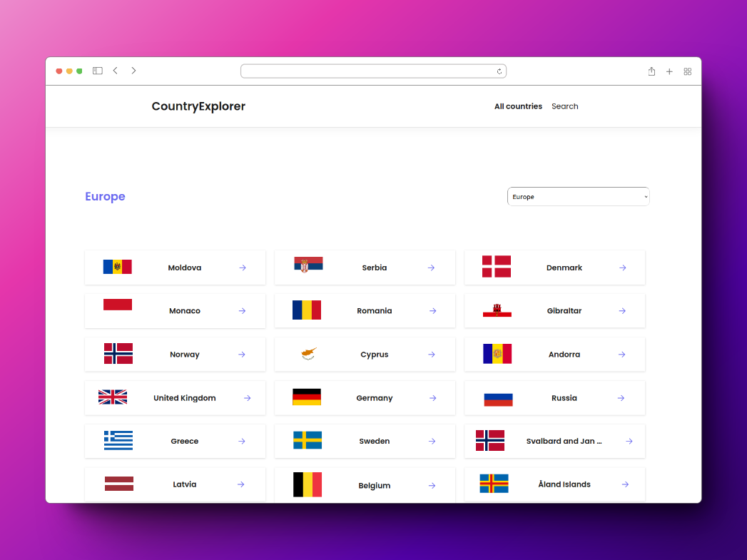Click the arrow beside United Kingdom
Screen dimensions: 747x560
coord(248,398)
